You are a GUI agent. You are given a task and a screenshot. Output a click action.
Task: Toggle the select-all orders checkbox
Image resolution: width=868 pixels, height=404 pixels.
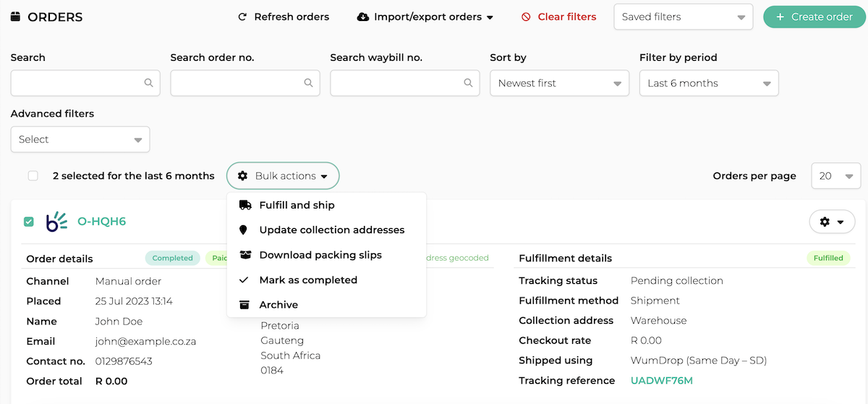[x=33, y=176]
